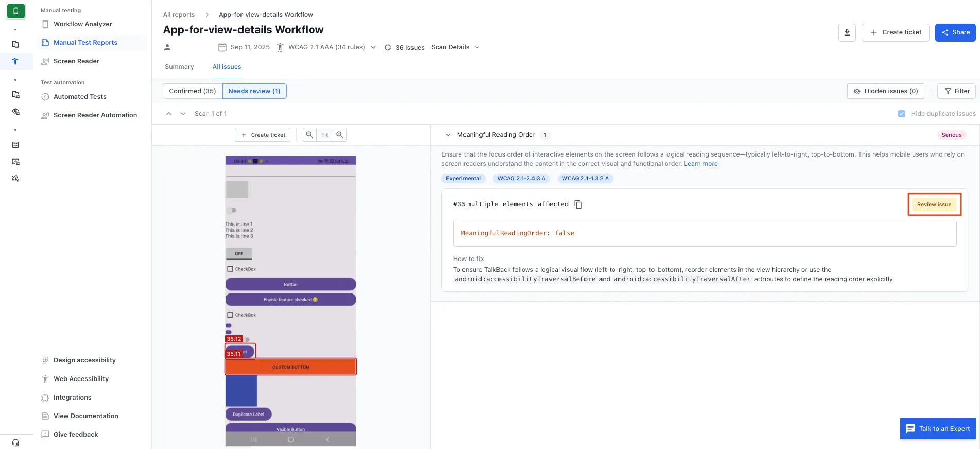Toggle Hide duplicate issues checkbox
980x449 pixels.
[x=901, y=114]
